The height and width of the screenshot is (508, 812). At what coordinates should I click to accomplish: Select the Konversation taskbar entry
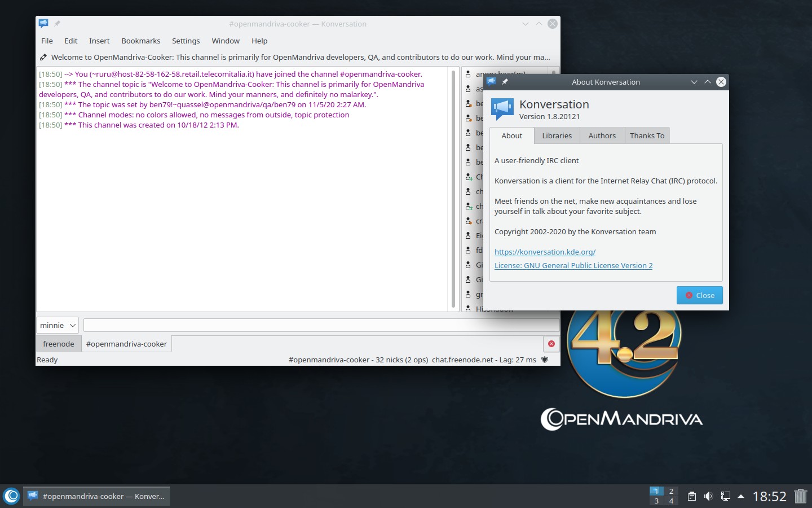(96, 496)
